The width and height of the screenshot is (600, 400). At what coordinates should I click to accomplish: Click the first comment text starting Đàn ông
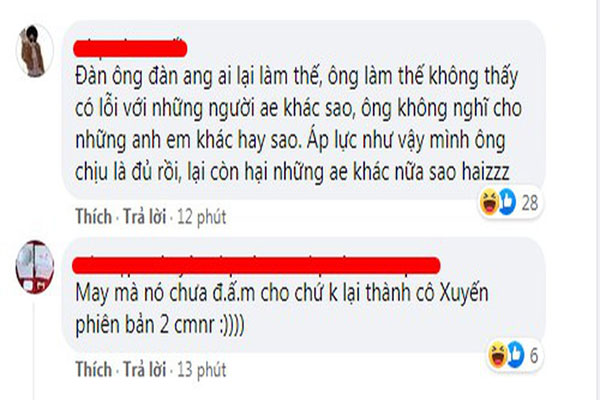298,124
